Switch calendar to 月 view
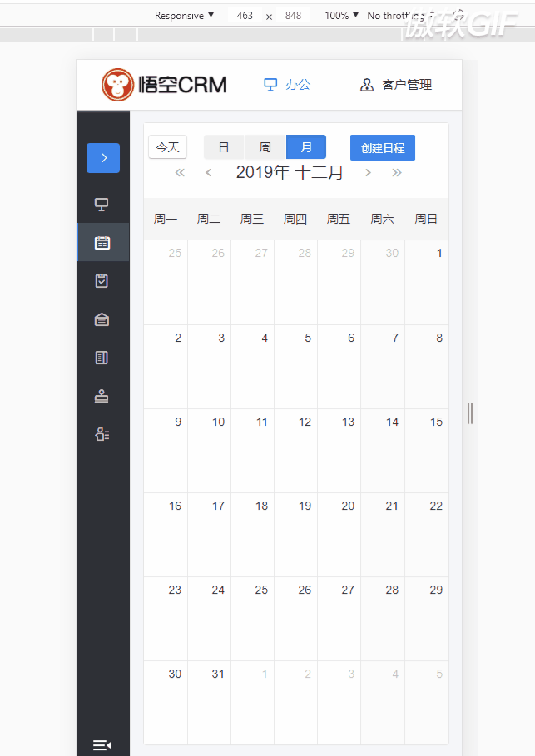The image size is (535, 756). (306, 147)
